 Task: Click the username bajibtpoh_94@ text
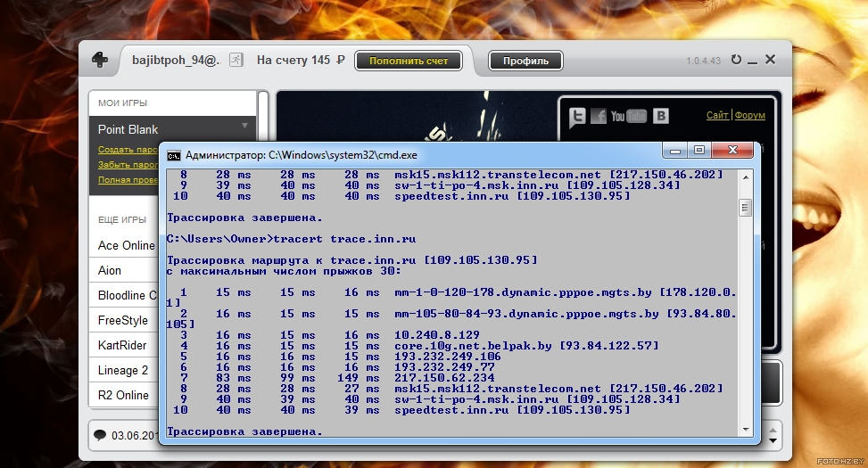pyautogui.click(x=176, y=61)
